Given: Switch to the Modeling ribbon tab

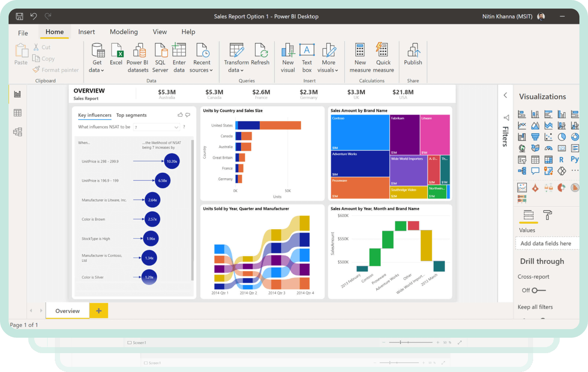Looking at the screenshot, I should [x=124, y=32].
